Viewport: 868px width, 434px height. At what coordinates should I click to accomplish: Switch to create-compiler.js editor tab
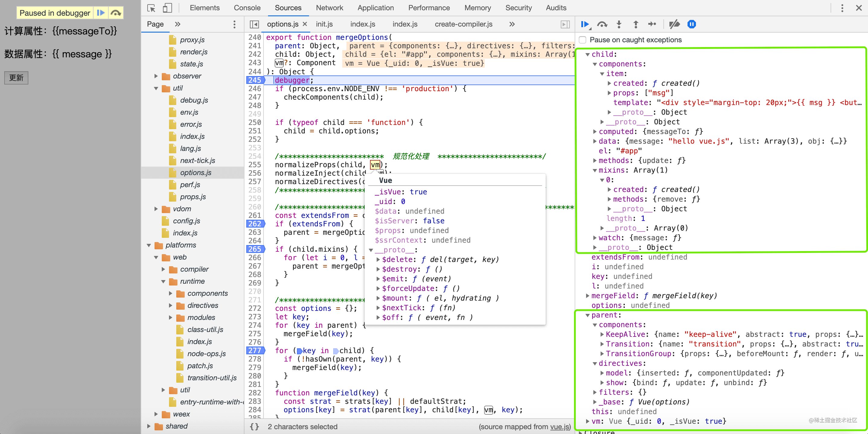pos(463,24)
